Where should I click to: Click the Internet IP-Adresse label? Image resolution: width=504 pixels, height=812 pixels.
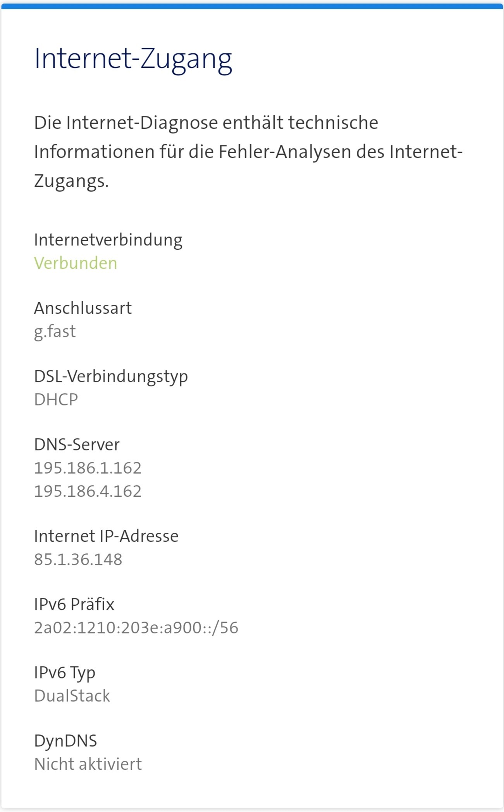(x=106, y=536)
